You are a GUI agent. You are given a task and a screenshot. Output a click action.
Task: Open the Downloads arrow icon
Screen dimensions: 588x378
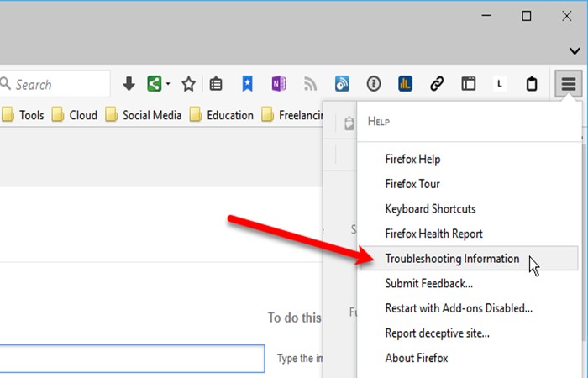coord(129,84)
